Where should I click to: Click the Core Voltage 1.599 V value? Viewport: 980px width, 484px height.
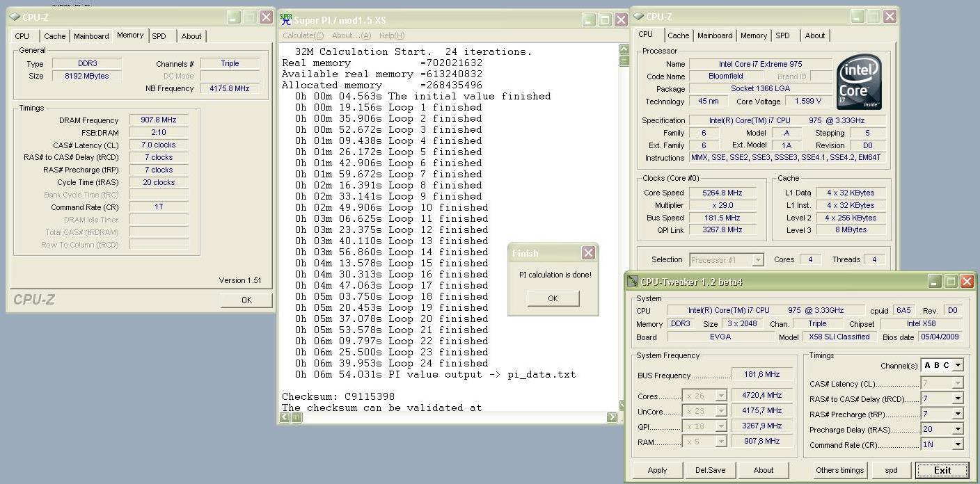807,101
